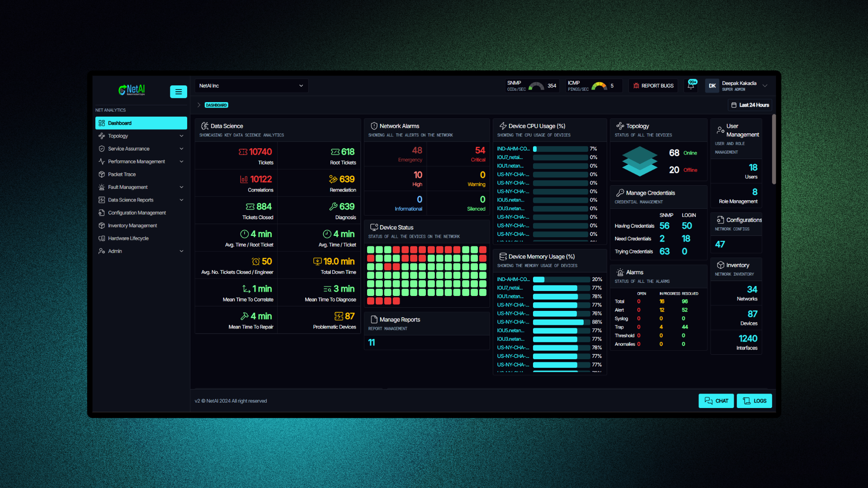The image size is (868, 488).
Task: Click the Inventory box icon
Action: (x=720, y=265)
